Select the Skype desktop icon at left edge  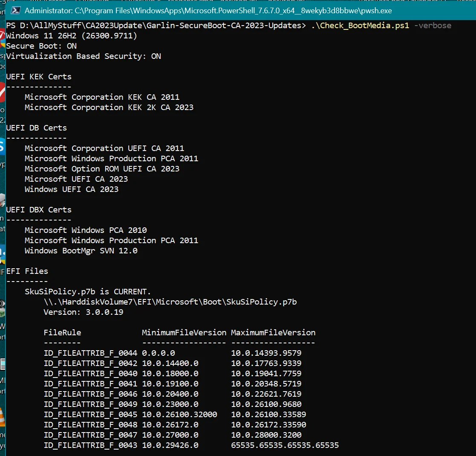pos(2,147)
